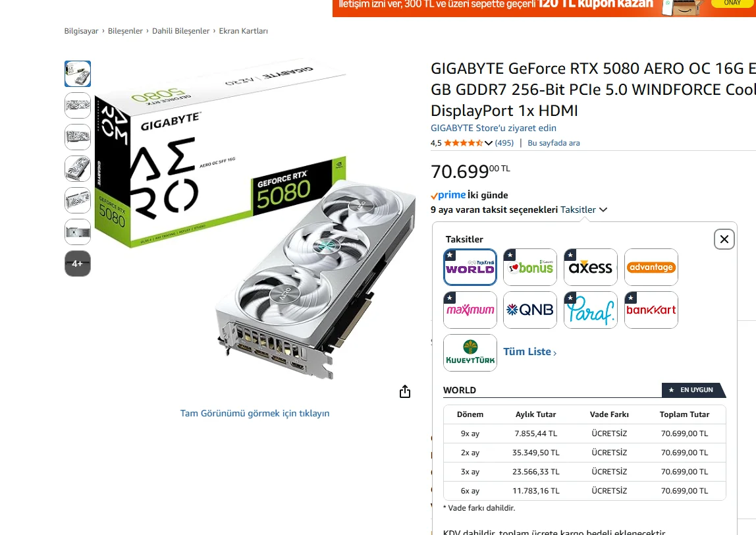Screen dimensions: 756x535
Task: Pick the Bankkart card logo
Action: pos(651,310)
